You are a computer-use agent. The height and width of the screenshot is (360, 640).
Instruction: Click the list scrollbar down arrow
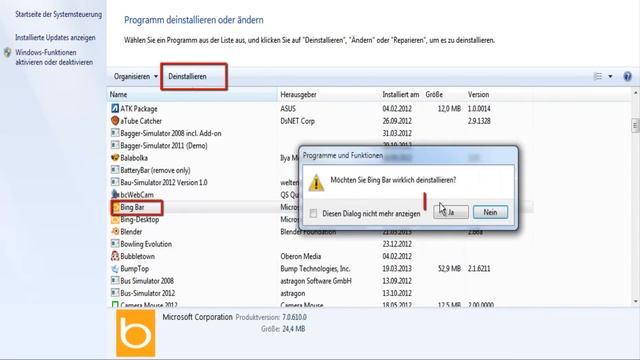(635, 302)
